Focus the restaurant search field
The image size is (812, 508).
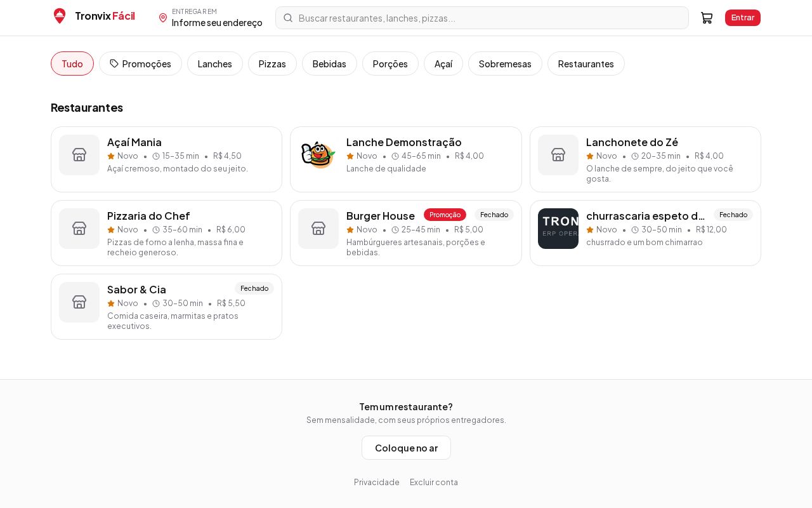click(x=482, y=18)
